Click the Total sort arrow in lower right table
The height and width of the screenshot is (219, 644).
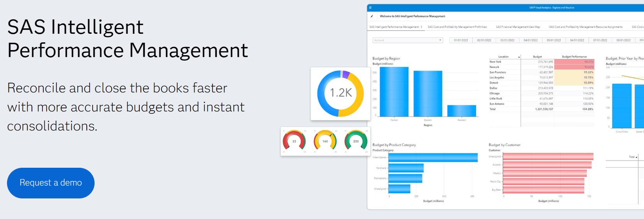pos(636,157)
